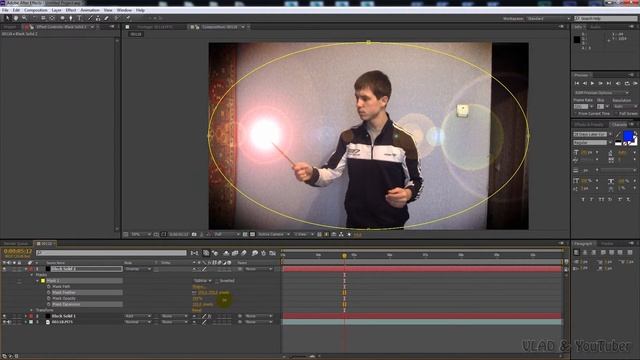Open Workspace Standard dropdown

(548, 18)
